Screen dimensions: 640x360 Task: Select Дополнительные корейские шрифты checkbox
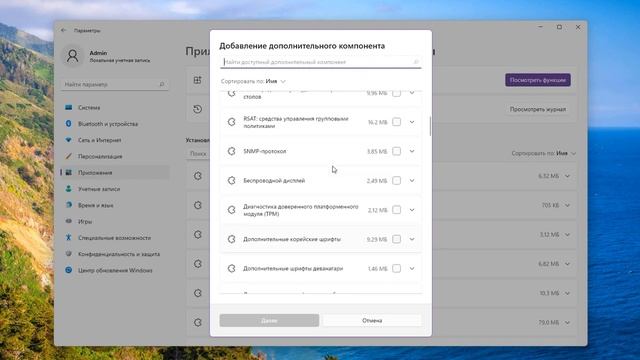coord(396,239)
